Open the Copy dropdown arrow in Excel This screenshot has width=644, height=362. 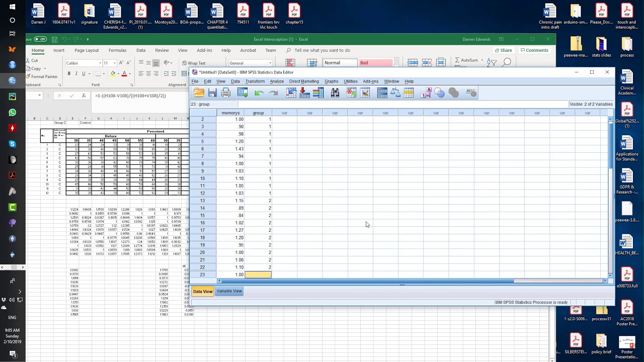click(x=46, y=68)
